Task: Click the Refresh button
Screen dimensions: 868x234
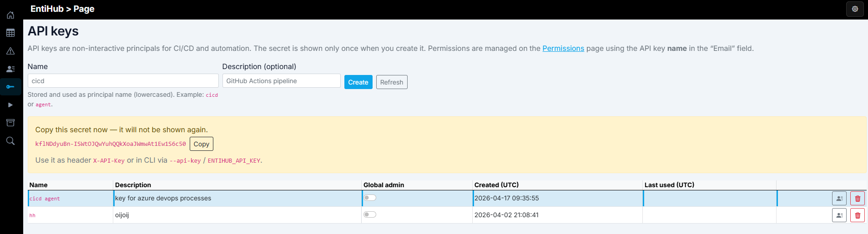Action: pos(392,82)
